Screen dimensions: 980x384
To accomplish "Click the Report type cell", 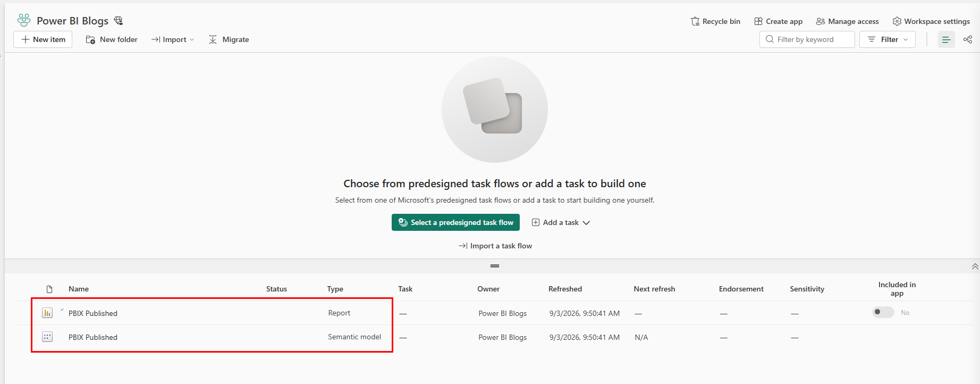I will (339, 313).
